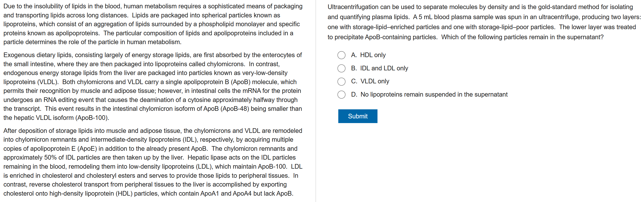Pick radio option D, no lipoproteins remain

(x=341, y=95)
